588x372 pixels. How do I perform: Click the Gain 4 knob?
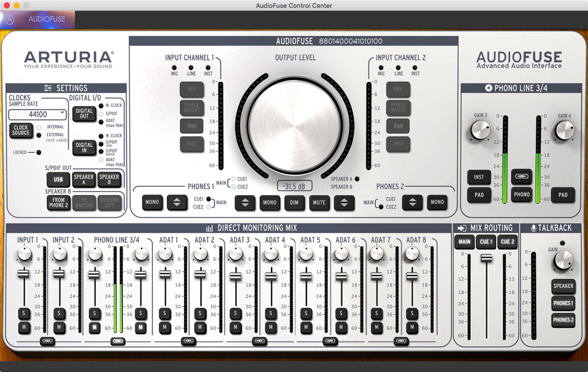pyautogui.click(x=564, y=130)
